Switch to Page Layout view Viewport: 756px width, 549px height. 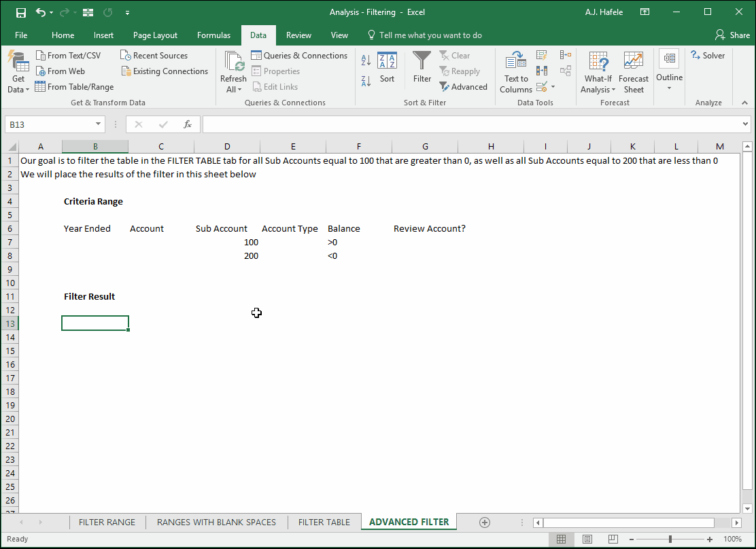(587, 539)
